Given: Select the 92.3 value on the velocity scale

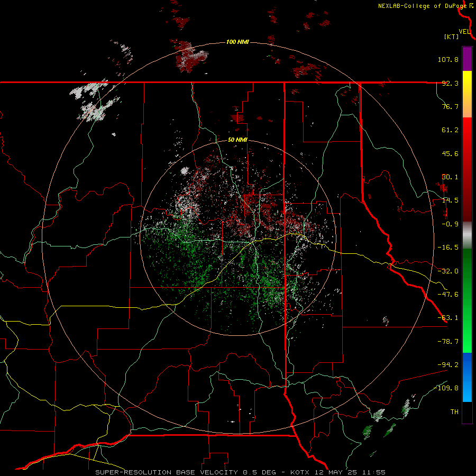Looking at the screenshot, I should tap(450, 83).
